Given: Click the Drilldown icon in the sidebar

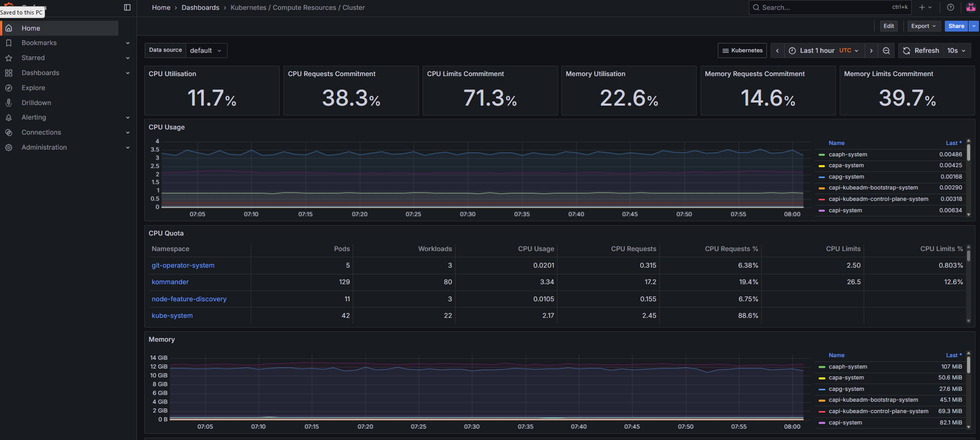Looking at the screenshot, I should coord(9,103).
